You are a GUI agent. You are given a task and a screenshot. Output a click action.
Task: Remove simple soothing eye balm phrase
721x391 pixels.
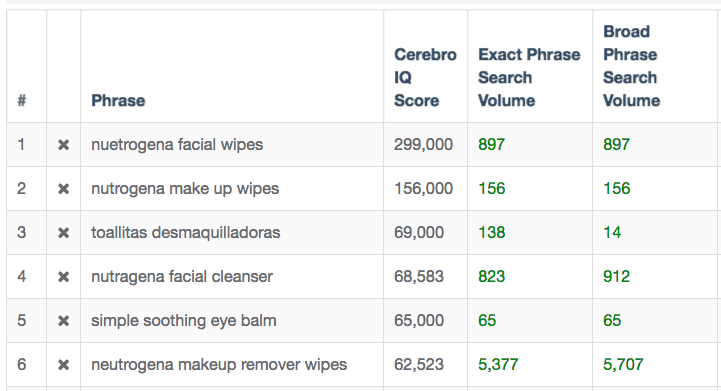click(x=63, y=321)
